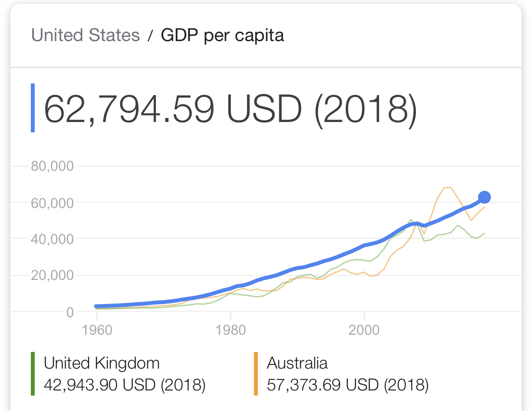Click the 57,373.69 USD Australia value
Screen dimensions: 532x411
pyautogui.click(x=347, y=385)
